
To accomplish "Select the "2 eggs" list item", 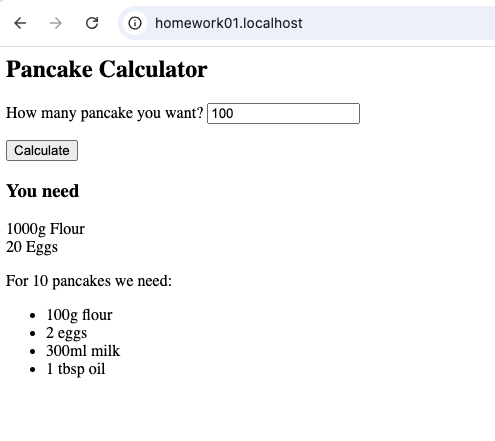I will tap(67, 333).
